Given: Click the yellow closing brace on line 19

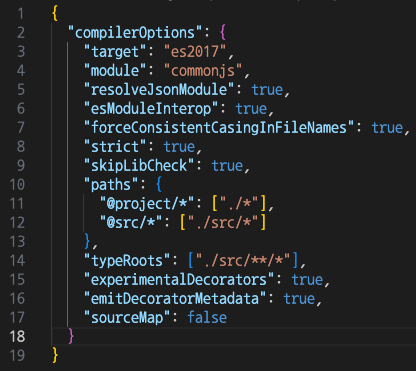Looking at the screenshot, I should point(55,355).
